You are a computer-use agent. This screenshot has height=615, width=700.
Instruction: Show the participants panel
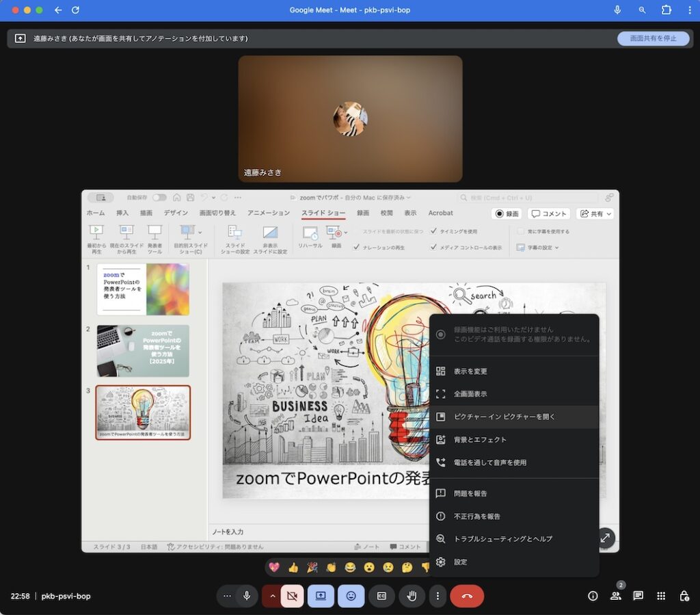(x=616, y=596)
